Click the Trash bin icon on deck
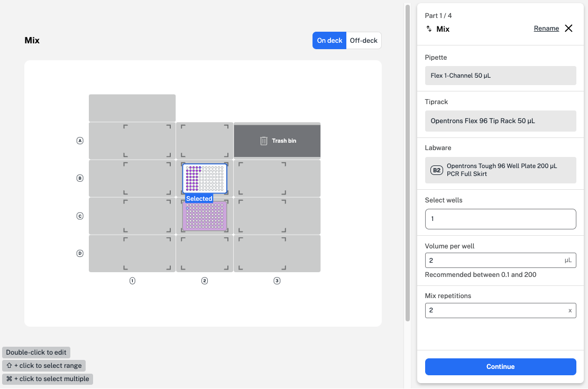 (264, 141)
